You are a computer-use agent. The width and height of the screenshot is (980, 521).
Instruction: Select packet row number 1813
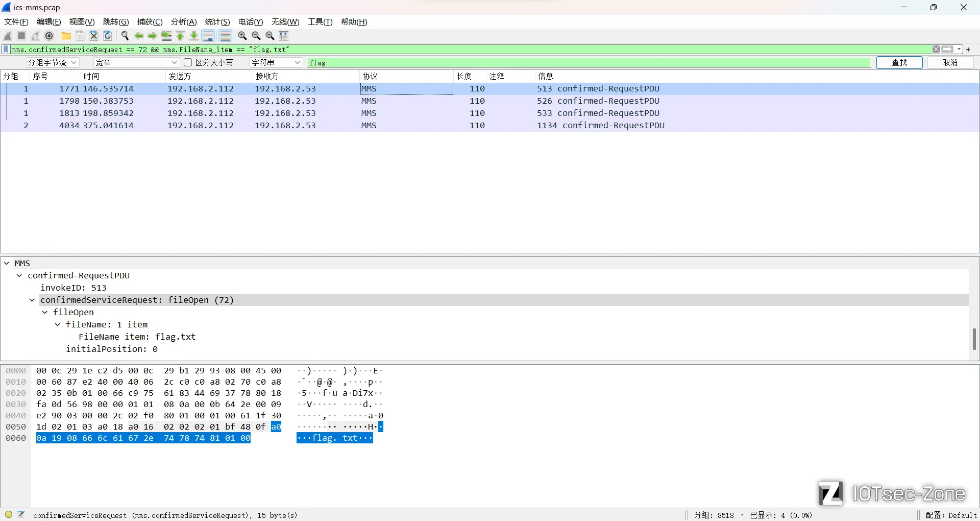point(490,113)
